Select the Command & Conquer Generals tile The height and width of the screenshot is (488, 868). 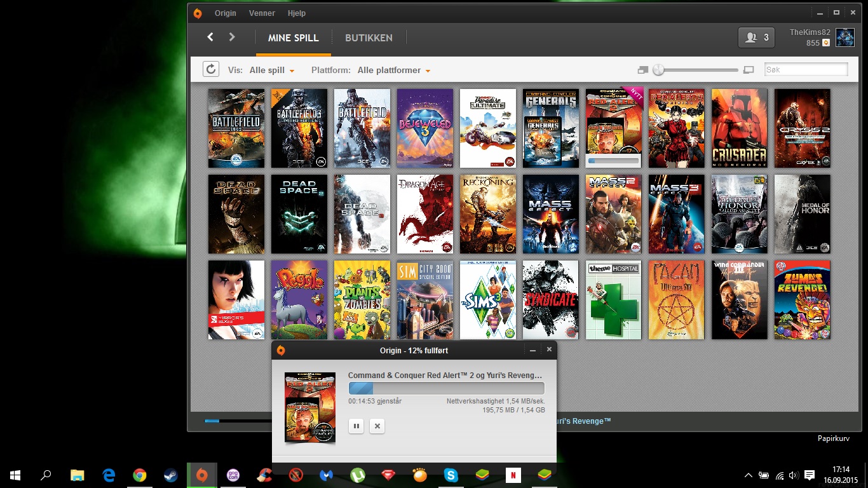pyautogui.click(x=551, y=128)
